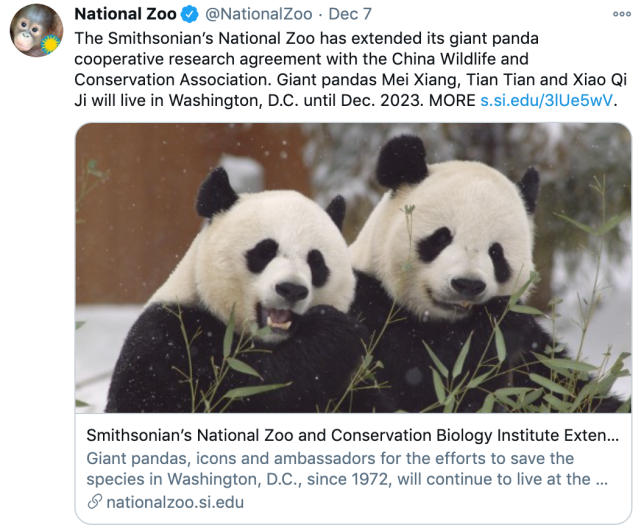Click the left panda's open mouth

279,319
